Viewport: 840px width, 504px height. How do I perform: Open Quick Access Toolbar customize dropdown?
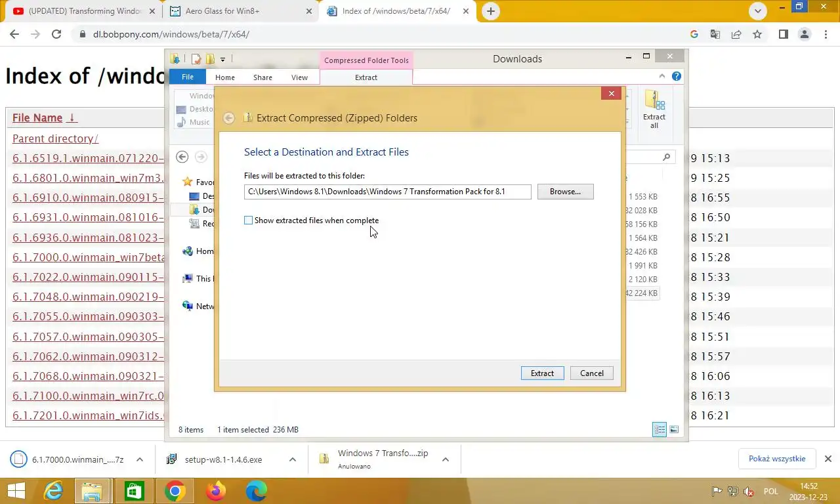click(x=222, y=59)
